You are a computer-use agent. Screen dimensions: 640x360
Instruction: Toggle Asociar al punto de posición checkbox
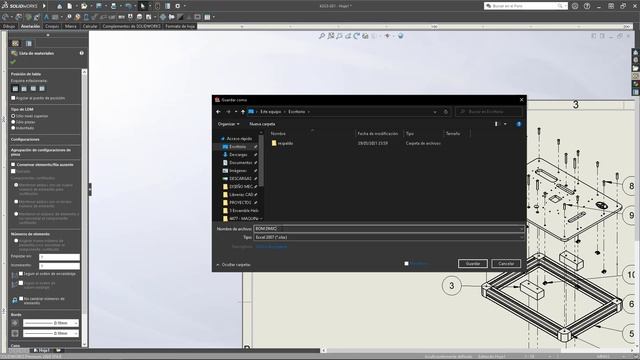click(13, 98)
